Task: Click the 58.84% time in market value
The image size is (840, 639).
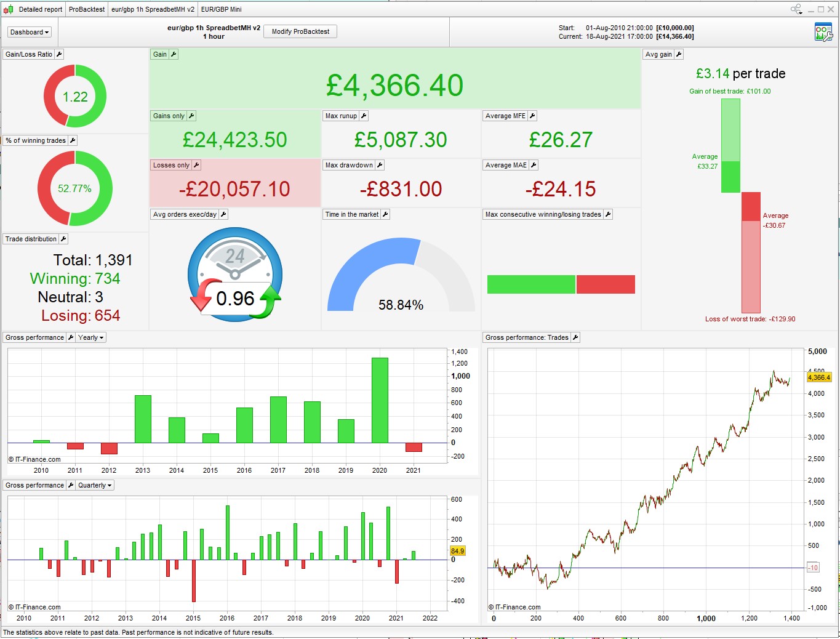Action: pyautogui.click(x=401, y=305)
